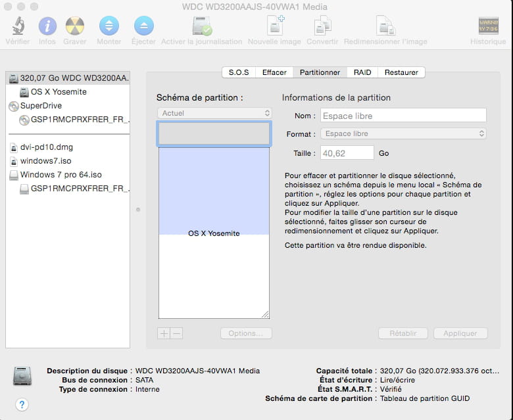The image size is (513, 420).
Task: Open the Format Espace libre dropdown
Action: [x=403, y=133]
